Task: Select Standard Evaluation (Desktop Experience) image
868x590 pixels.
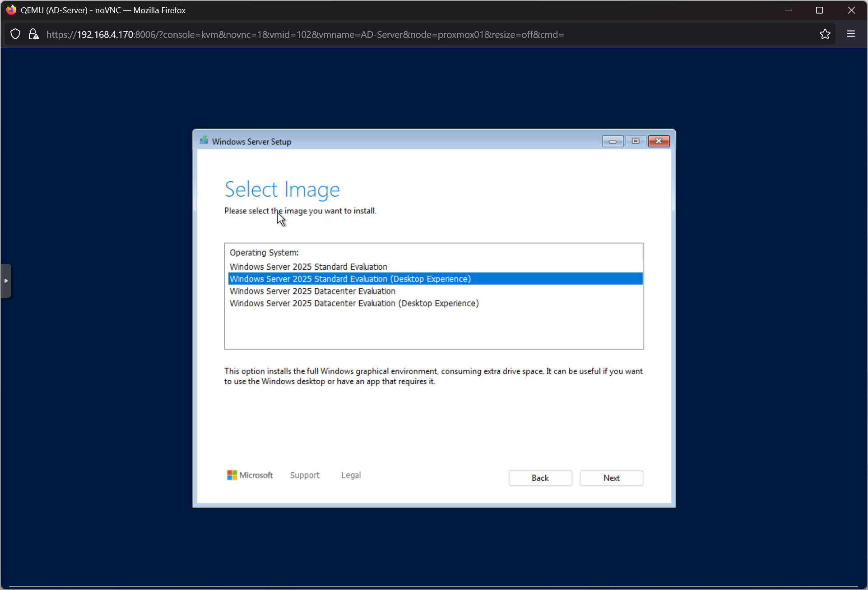Action: pyautogui.click(x=350, y=279)
